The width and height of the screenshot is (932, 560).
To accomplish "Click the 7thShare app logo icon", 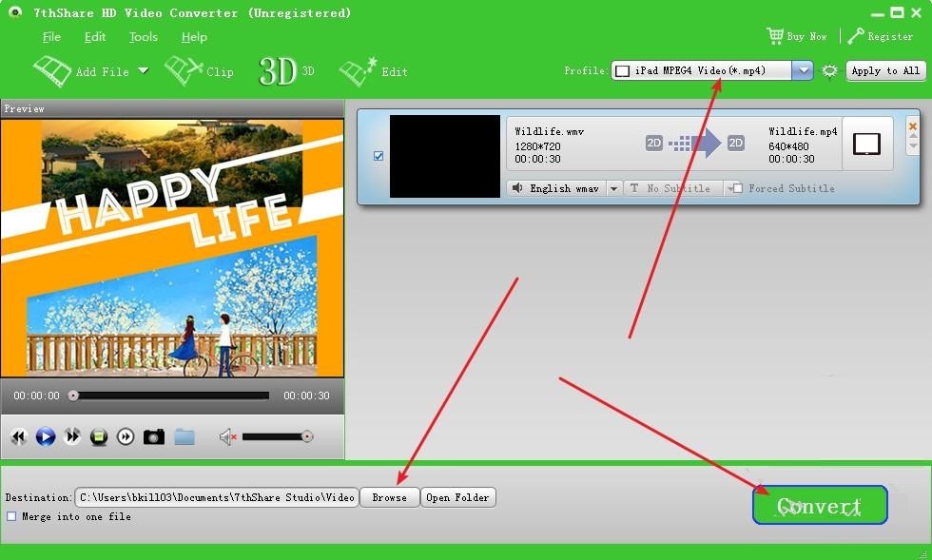I will coord(15,12).
